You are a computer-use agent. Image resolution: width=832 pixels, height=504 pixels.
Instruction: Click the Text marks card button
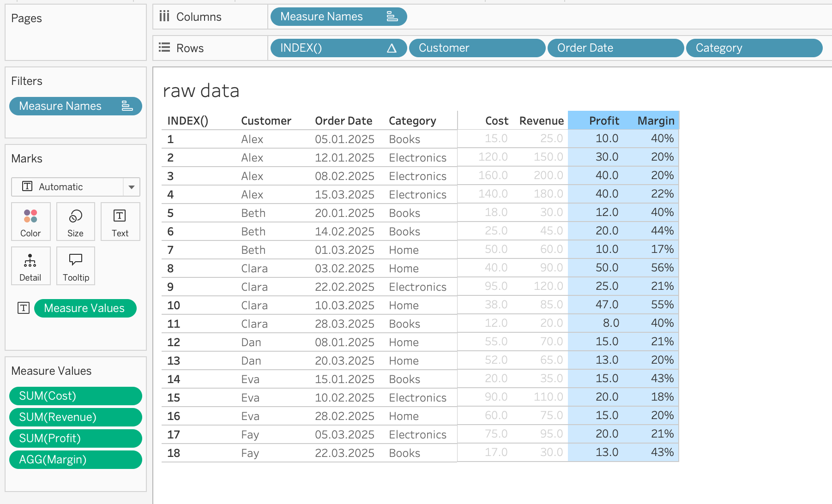tap(120, 222)
